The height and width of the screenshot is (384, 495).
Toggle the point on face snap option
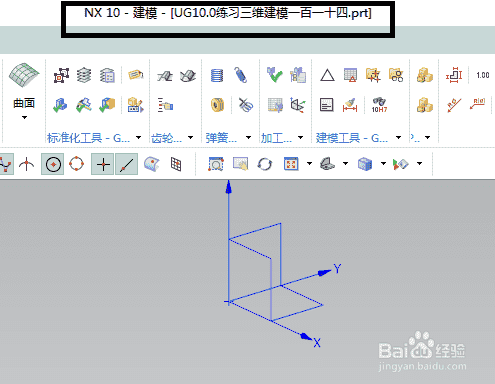[152, 164]
